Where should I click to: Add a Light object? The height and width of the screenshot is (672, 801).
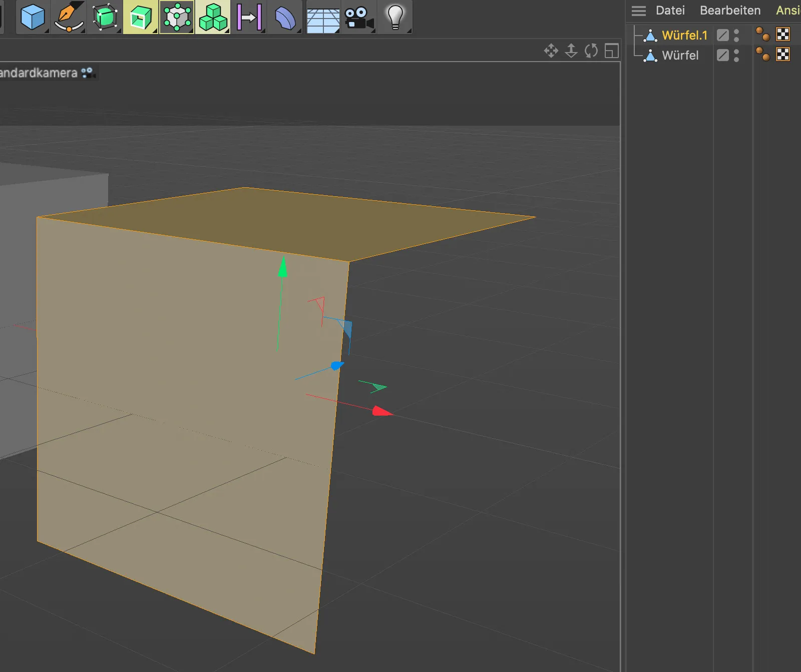click(395, 18)
